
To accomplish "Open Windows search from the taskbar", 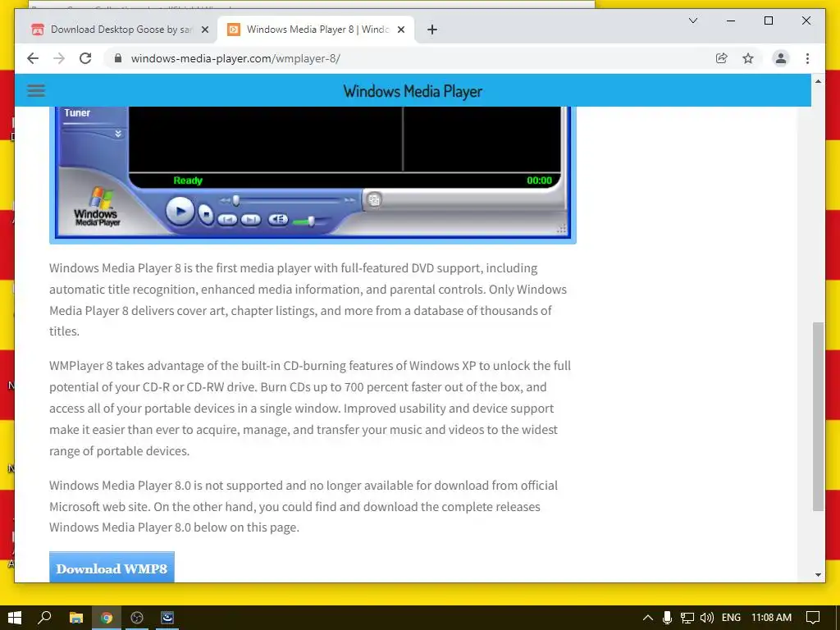I will coord(44,618).
